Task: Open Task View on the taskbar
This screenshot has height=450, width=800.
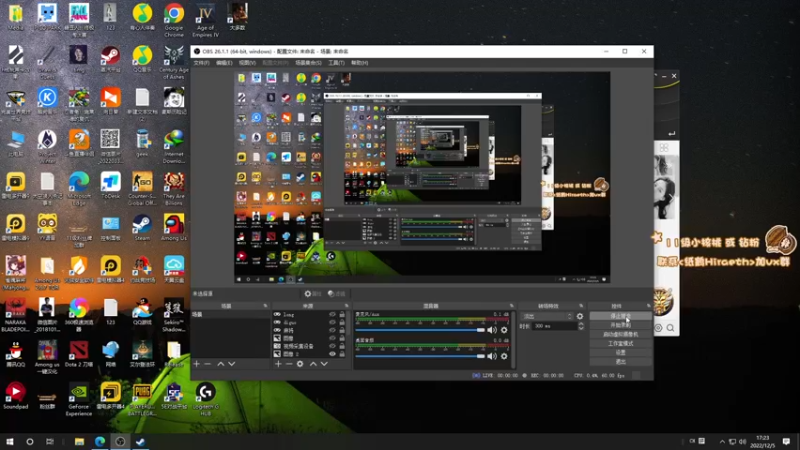Action: (x=49, y=441)
